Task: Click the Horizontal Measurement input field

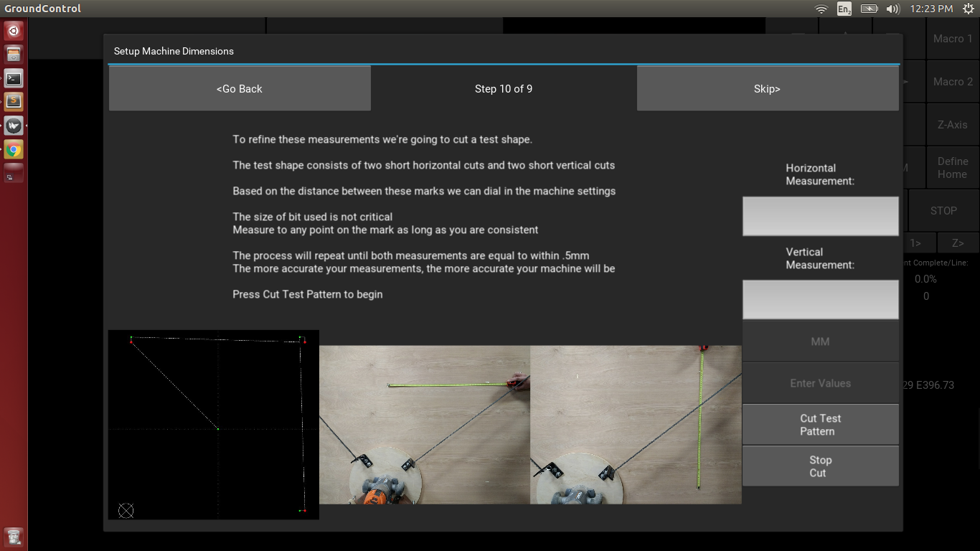Action: [820, 215]
